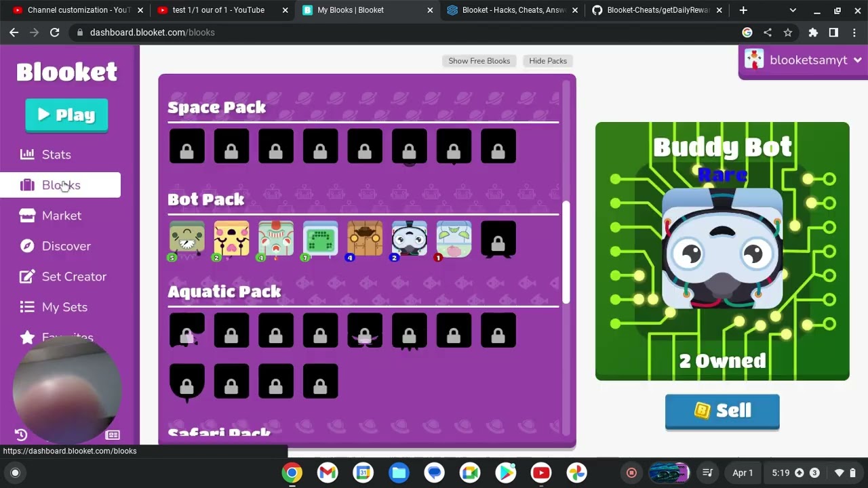
Task: Toggle Hide Packs
Action: (x=548, y=61)
